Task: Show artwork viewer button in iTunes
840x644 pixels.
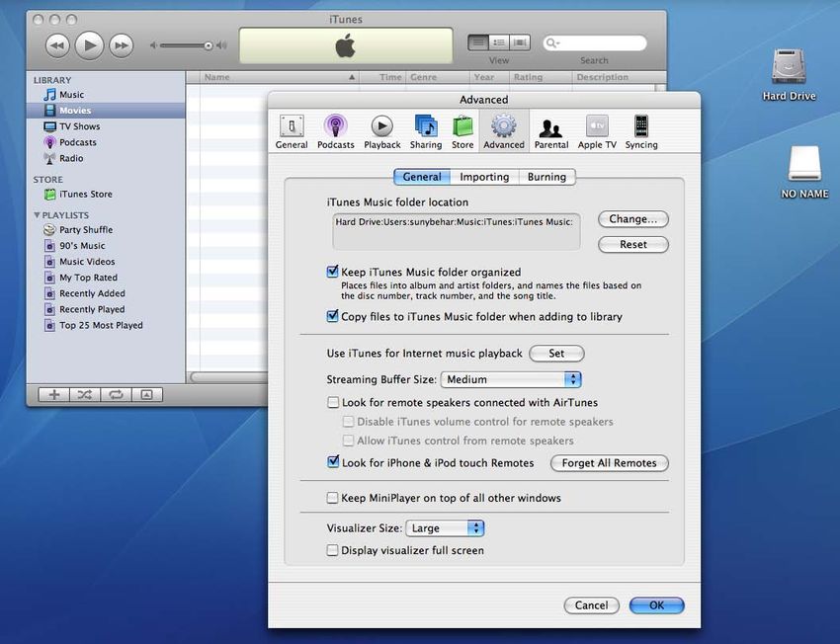Action: [147, 395]
